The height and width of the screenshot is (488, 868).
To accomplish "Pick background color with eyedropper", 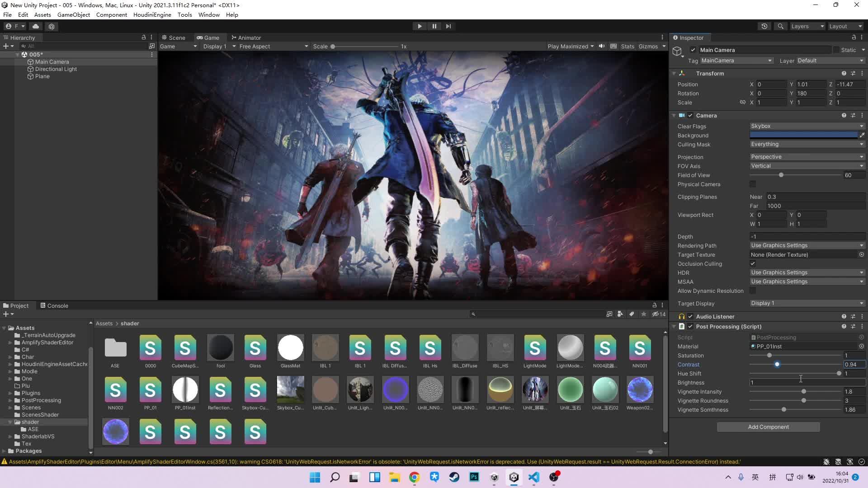I will pyautogui.click(x=862, y=135).
